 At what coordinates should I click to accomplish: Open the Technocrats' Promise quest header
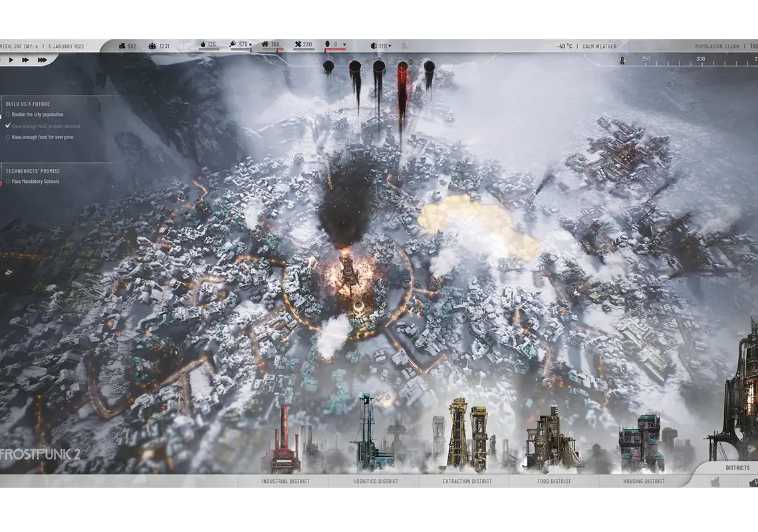coord(33,171)
